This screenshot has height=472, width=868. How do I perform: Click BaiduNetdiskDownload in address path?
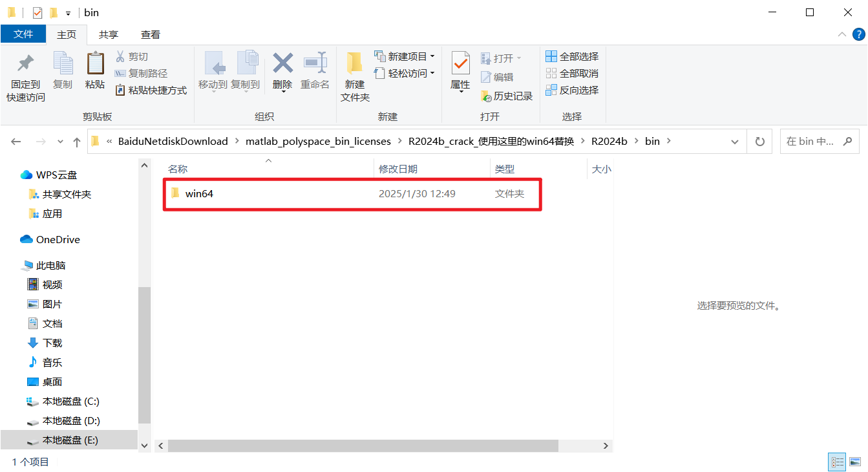[173, 142]
